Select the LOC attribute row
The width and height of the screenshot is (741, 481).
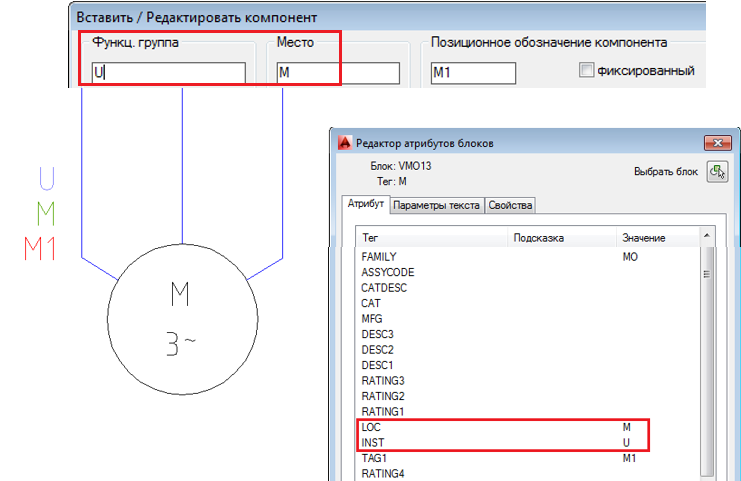pyautogui.click(x=527, y=427)
